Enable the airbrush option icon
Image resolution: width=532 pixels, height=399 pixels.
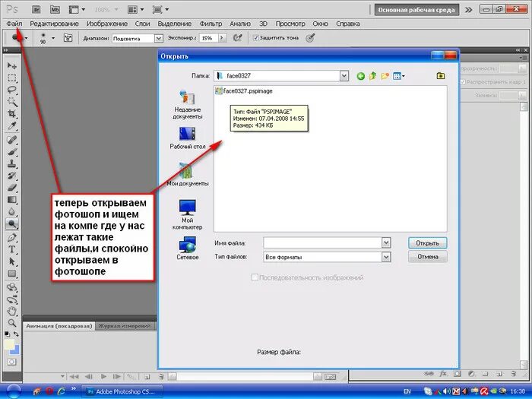pyautogui.click(x=237, y=38)
